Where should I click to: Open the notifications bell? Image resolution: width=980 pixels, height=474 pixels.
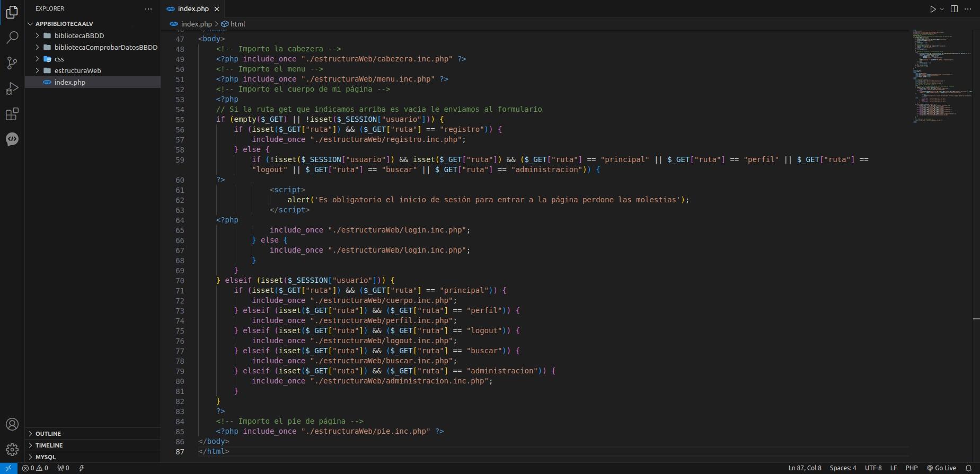[x=968, y=468]
